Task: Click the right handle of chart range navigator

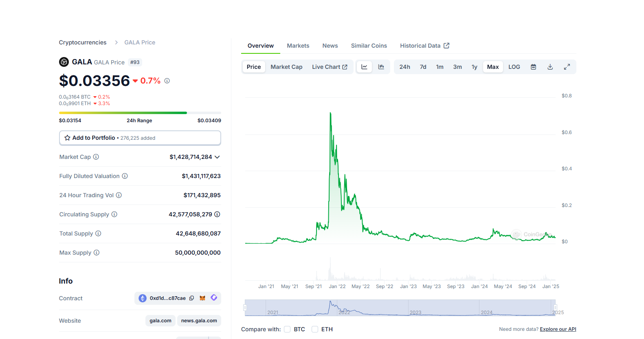Action: click(x=555, y=308)
